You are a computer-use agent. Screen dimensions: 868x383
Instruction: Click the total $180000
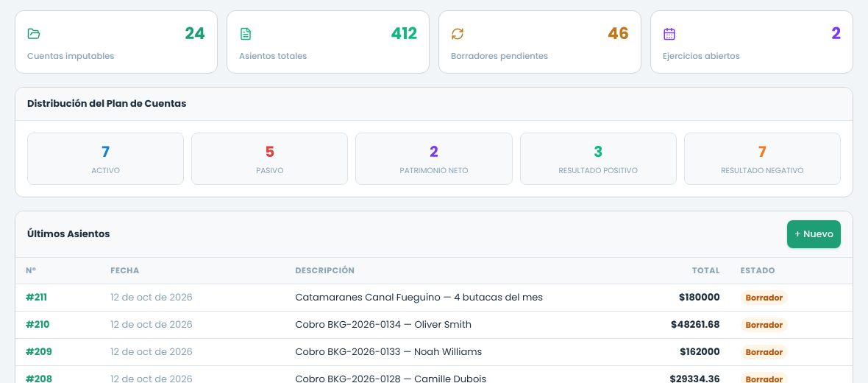pyautogui.click(x=699, y=298)
